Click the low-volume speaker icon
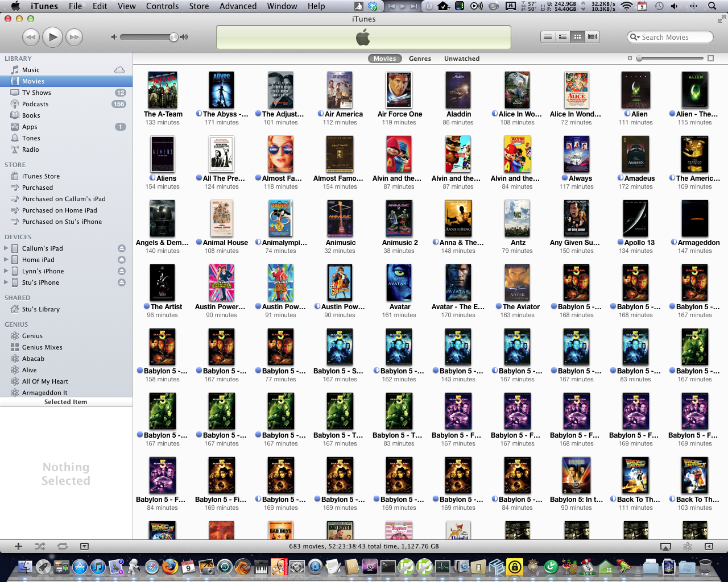Image resolution: width=728 pixels, height=582 pixels. tap(114, 37)
